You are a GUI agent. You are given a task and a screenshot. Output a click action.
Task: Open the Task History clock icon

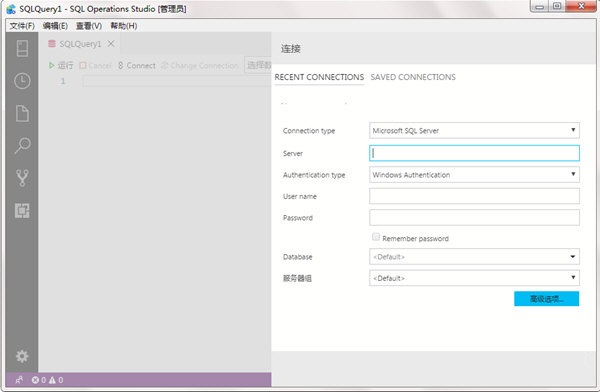(22, 81)
